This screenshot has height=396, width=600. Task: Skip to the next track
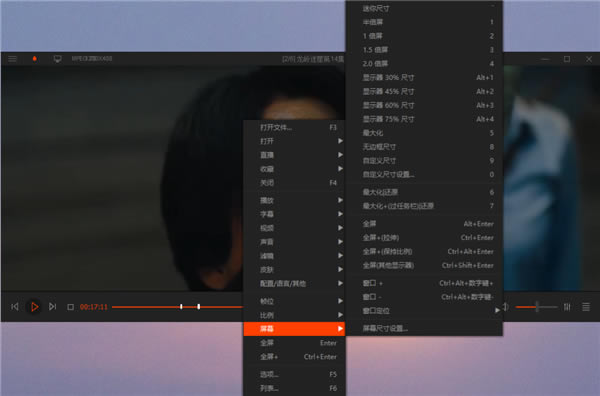(x=52, y=307)
